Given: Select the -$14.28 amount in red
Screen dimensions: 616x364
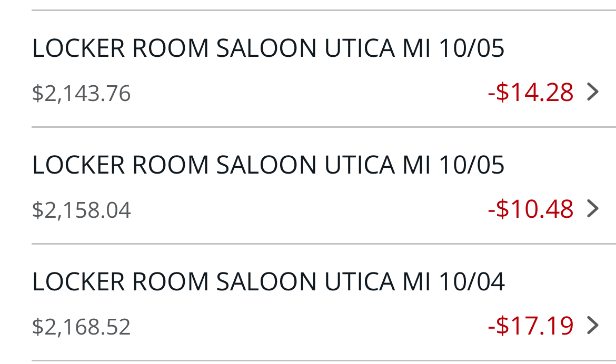Looking at the screenshot, I should coord(531,92).
